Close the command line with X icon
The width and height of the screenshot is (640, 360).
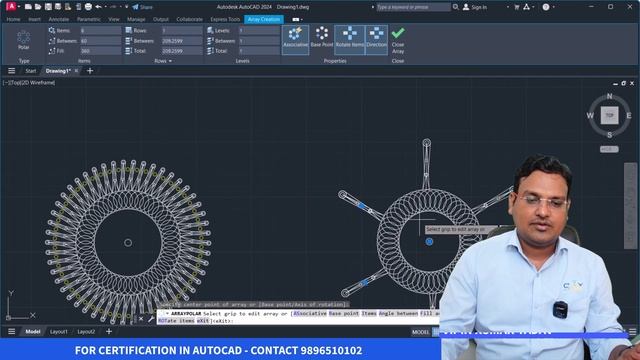[x=141, y=319]
